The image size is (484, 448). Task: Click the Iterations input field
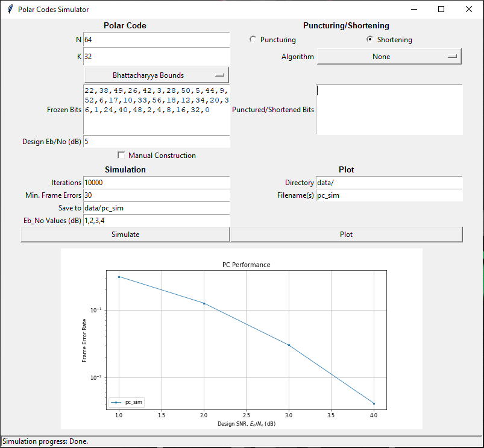pos(157,183)
